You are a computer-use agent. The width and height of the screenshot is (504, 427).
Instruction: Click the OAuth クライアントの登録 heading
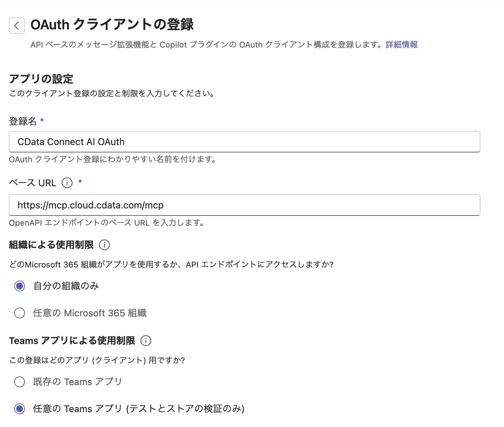[x=112, y=25]
